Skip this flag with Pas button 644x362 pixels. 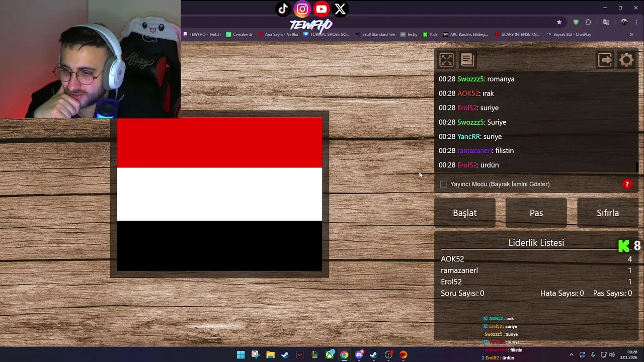tap(536, 213)
